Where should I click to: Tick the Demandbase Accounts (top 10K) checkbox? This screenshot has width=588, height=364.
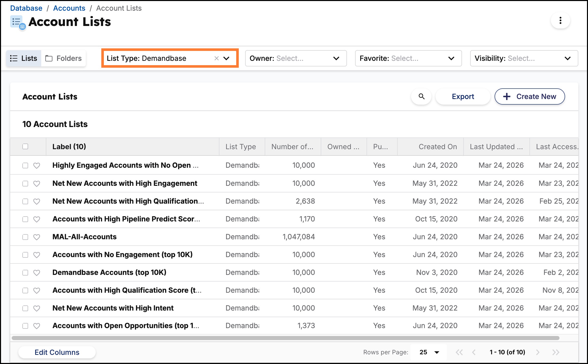[25, 273]
